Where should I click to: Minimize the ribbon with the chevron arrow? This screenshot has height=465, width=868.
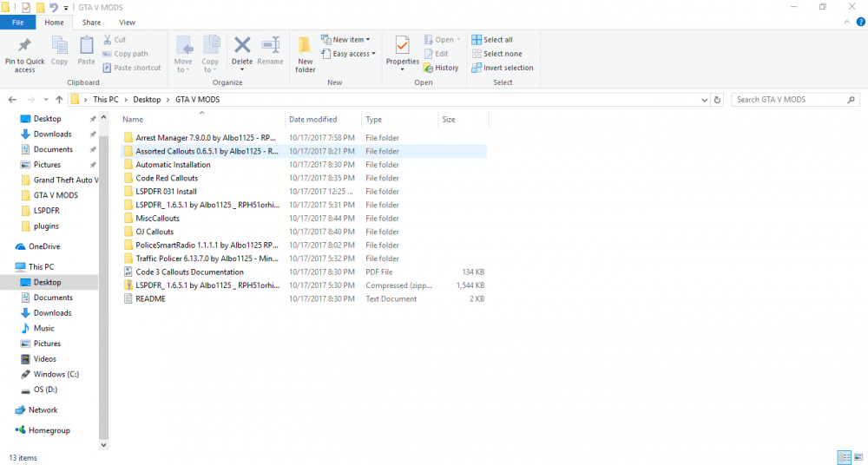coord(847,23)
